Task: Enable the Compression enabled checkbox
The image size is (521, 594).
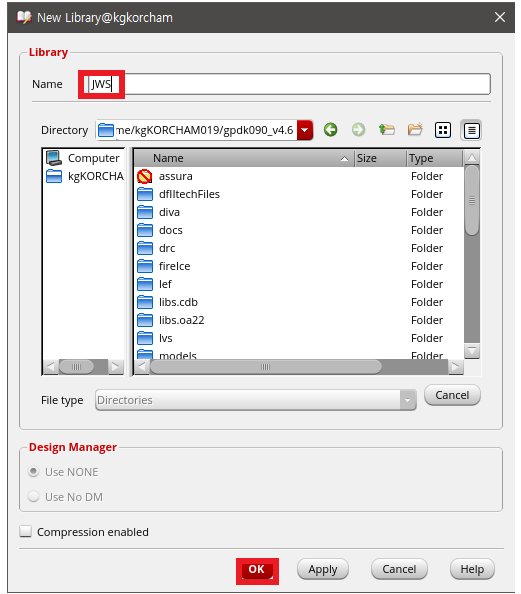Action: pyautogui.click(x=25, y=531)
